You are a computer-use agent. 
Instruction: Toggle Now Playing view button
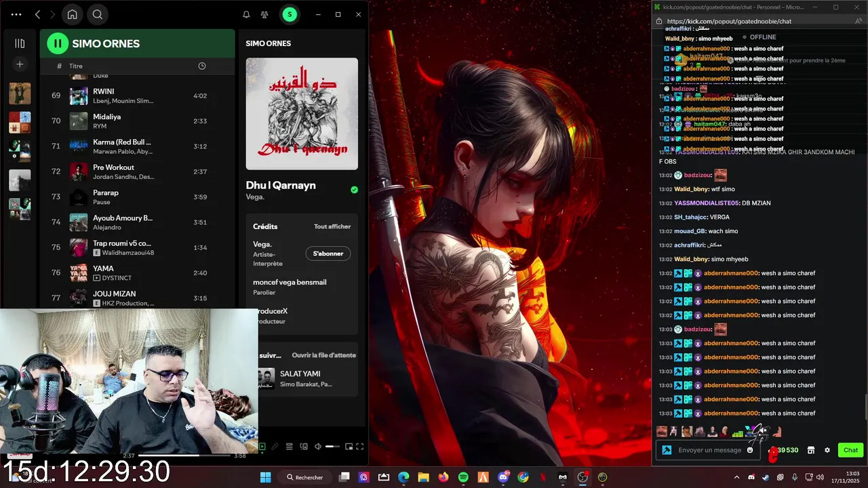[x=262, y=447]
